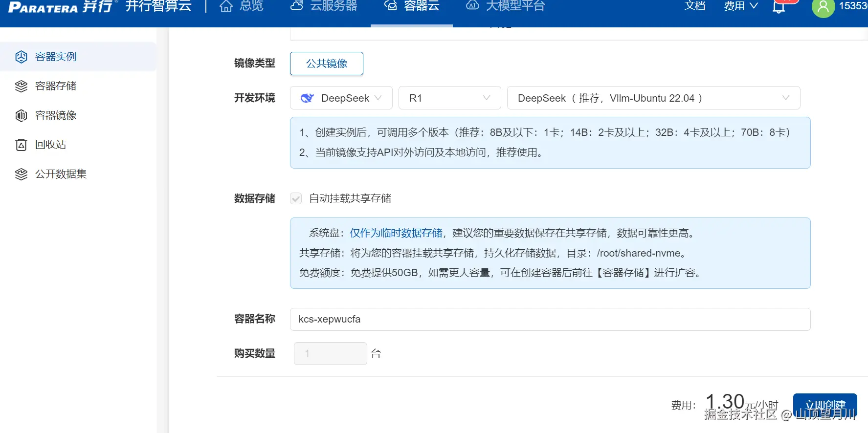
Task: Click 仅作为临时数据存储 link text
Action: tap(396, 233)
